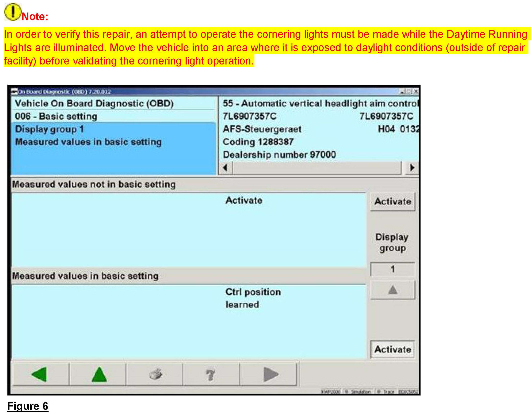Click the horizontal scrollbar track

coord(317,168)
